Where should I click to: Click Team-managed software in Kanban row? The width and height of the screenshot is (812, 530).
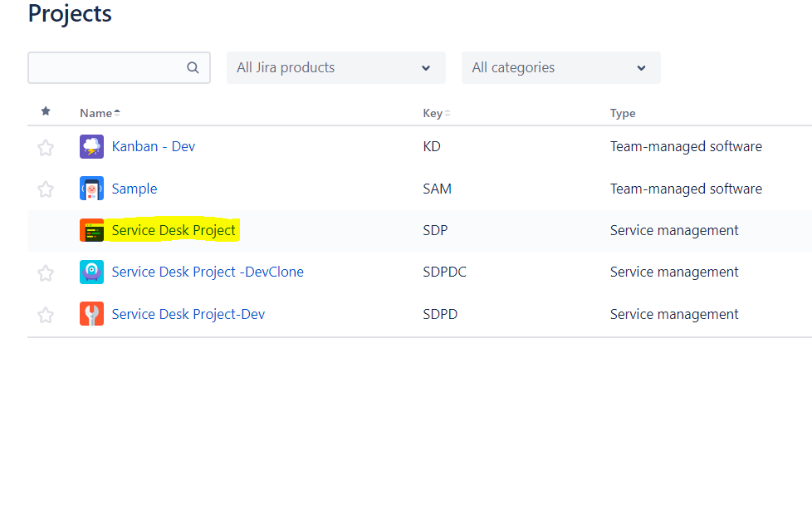click(686, 146)
